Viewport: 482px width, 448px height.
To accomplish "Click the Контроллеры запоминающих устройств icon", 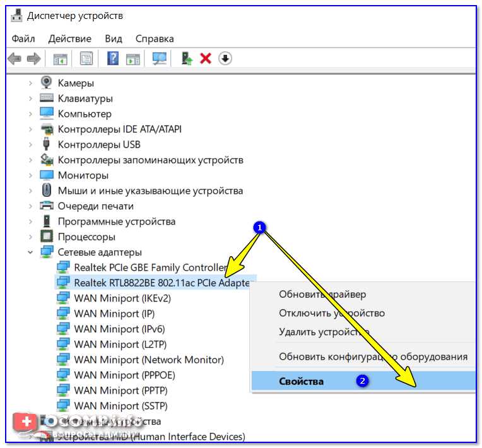I will (47, 159).
